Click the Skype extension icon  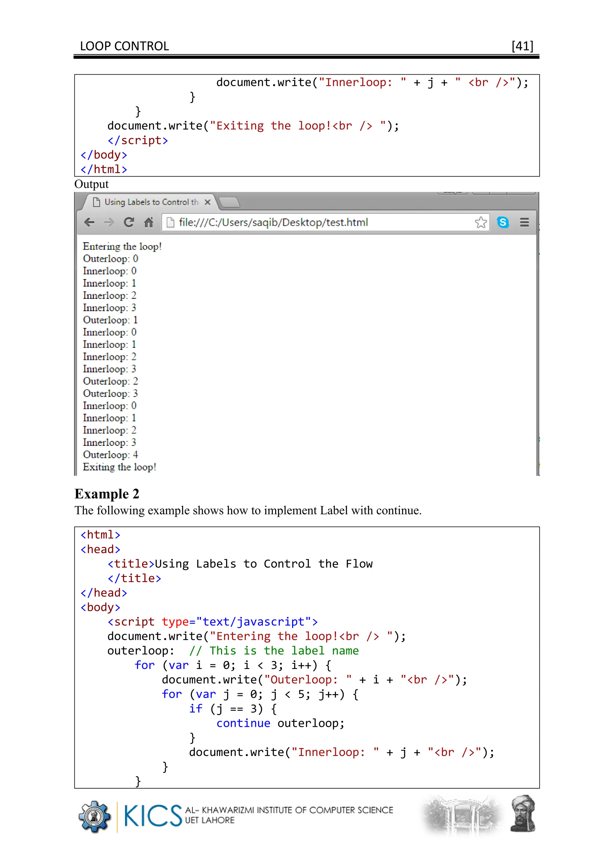[502, 222]
